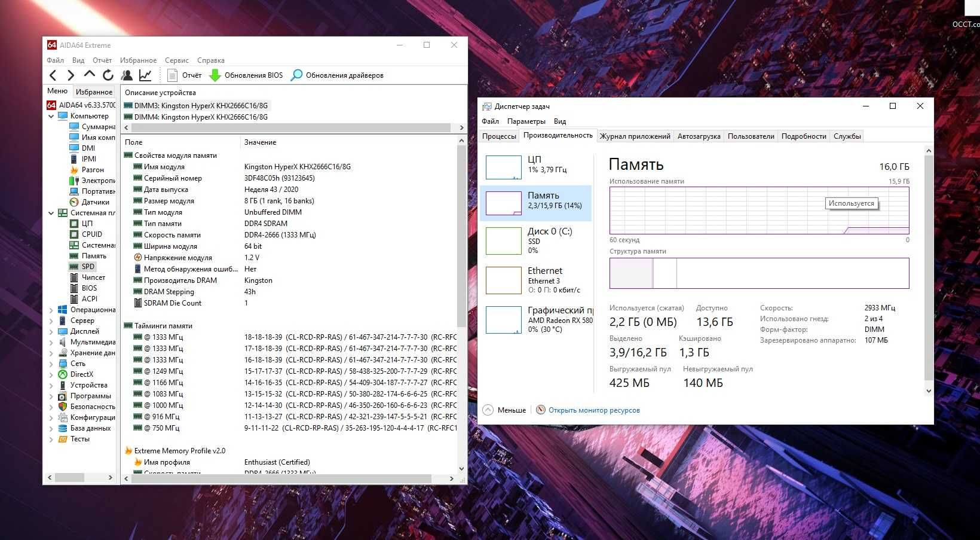Open Сервис menu in AIDA64

177,60
